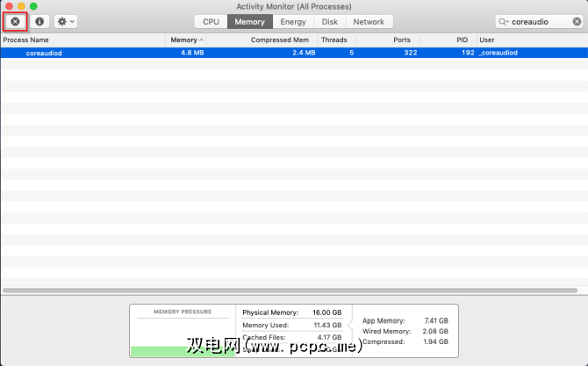Click the search field containing coreaudio

540,22
